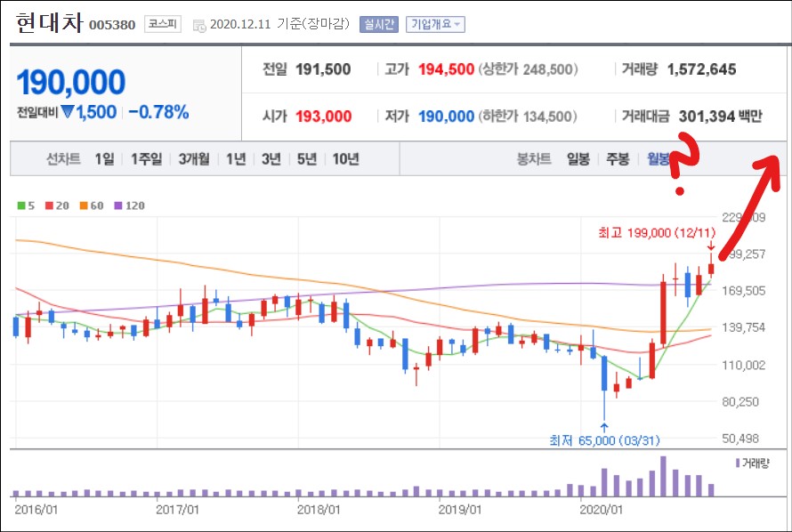Click the stock code 005380
The image size is (792, 532).
point(112,25)
